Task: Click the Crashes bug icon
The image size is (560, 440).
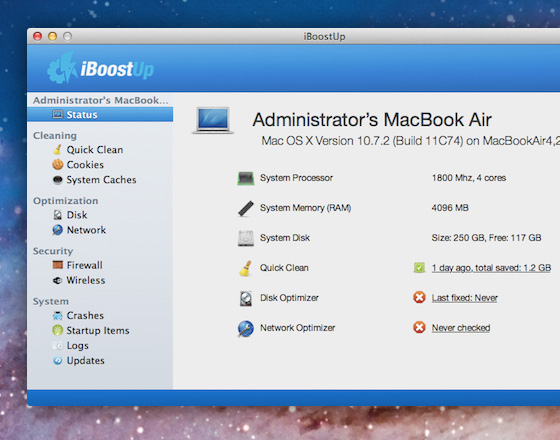Action: [58, 315]
